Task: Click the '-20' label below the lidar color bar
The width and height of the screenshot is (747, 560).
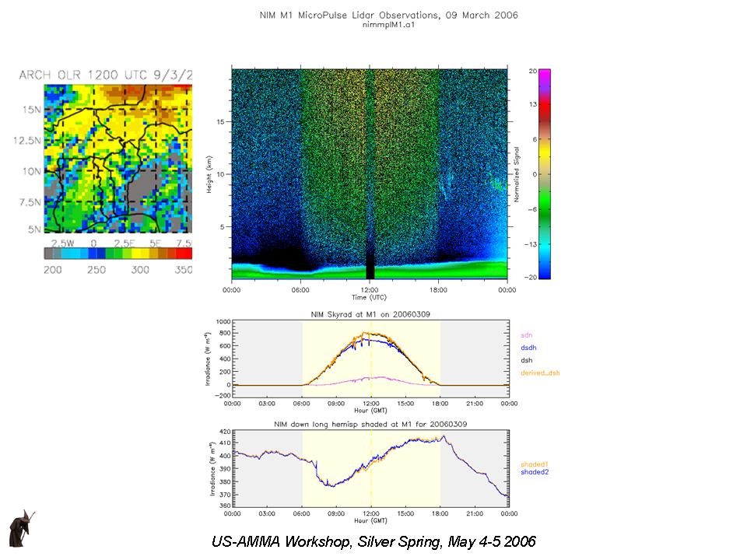Action: 531,277
